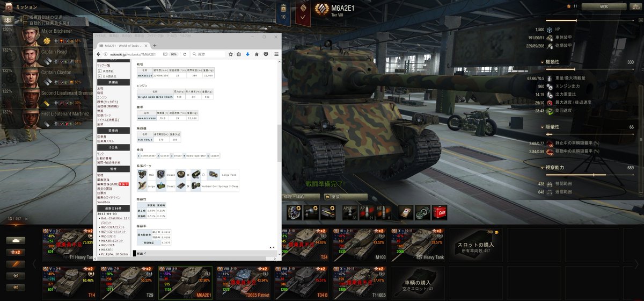
Task: Check 搭乗員訓練の促進 checkbox
Action: tap(26, 18)
